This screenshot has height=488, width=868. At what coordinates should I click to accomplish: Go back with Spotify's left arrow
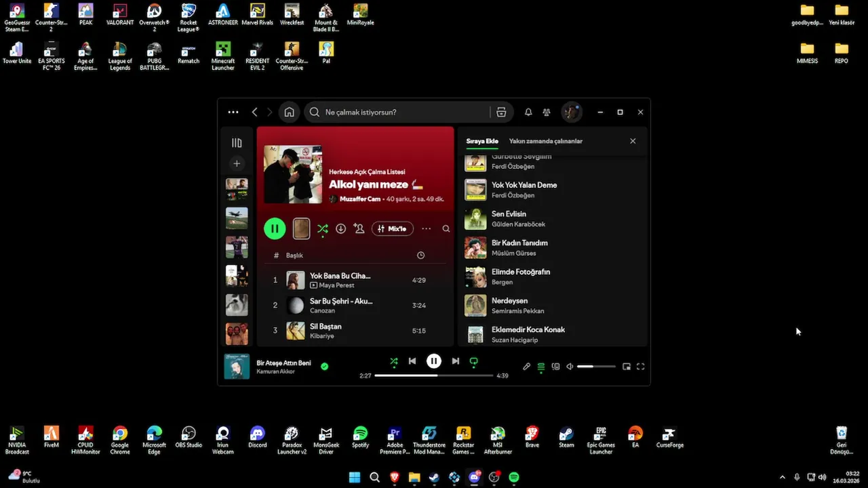[x=254, y=112]
